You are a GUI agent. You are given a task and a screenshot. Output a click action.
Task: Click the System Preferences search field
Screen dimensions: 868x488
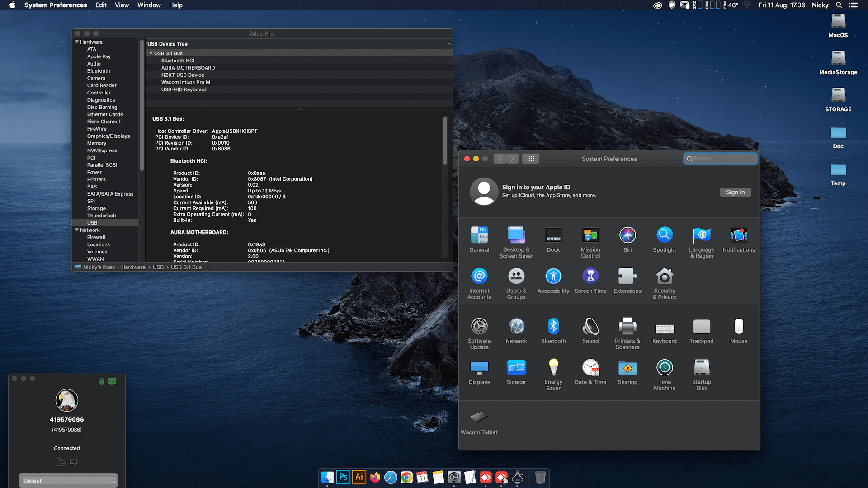(x=721, y=159)
